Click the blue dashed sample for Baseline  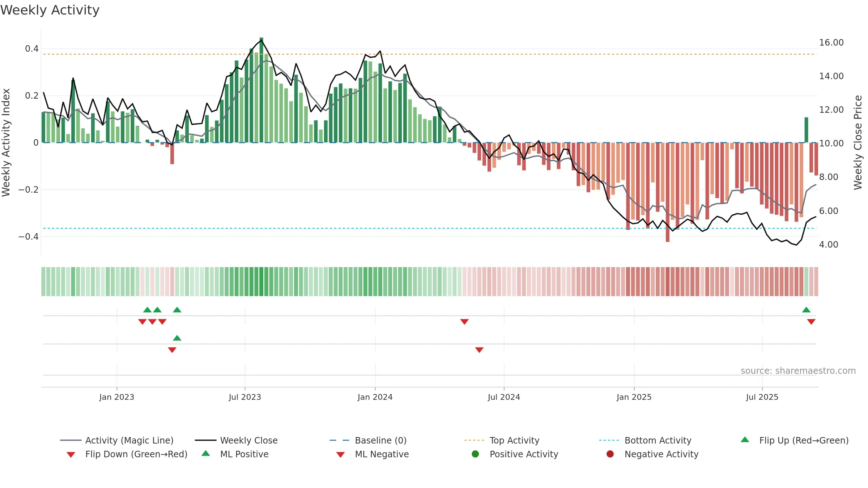tap(340, 440)
